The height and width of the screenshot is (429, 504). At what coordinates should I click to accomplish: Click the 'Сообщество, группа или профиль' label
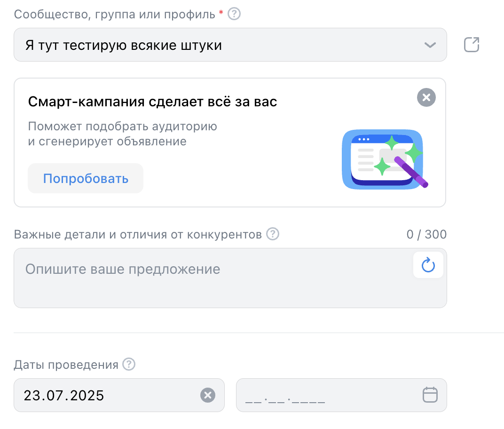click(115, 14)
